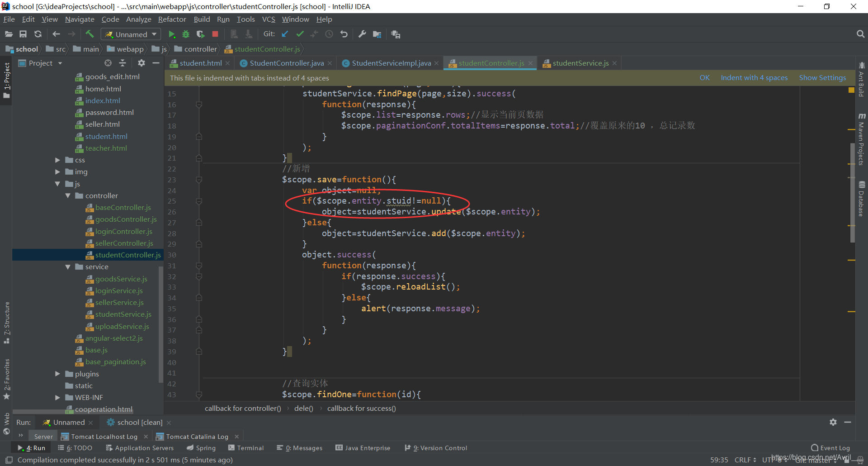868x466 pixels.
Task: Start debugging with the bug icon
Action: pos(186,34)
